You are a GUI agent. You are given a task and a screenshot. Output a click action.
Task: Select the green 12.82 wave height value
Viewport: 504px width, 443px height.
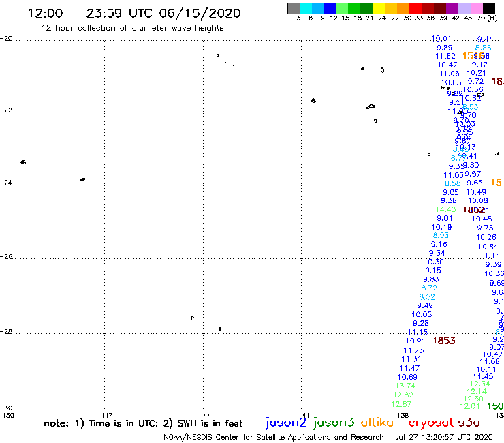pyautogui.click(x=403, y=395)
